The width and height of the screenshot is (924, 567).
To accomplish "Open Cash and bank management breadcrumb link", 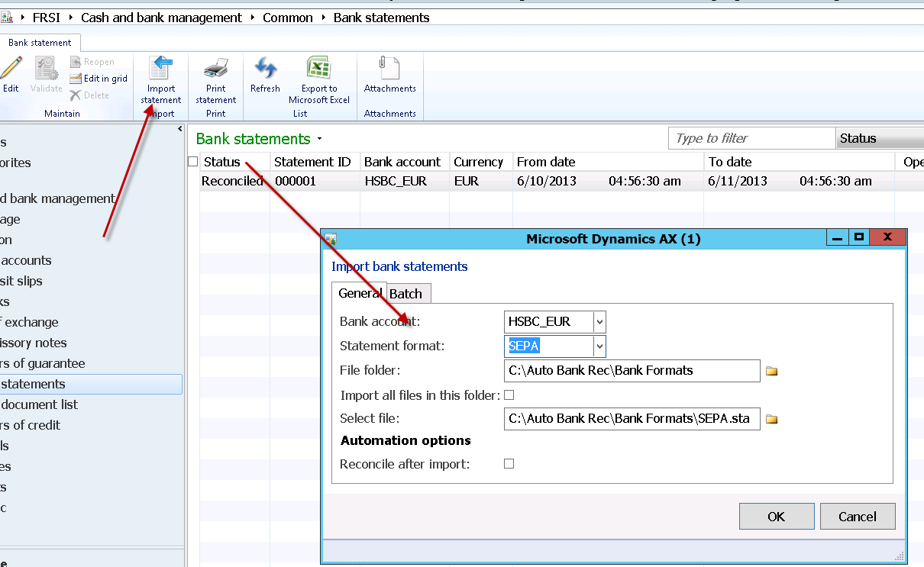I will pyautogui.click(x=160, y=17).
